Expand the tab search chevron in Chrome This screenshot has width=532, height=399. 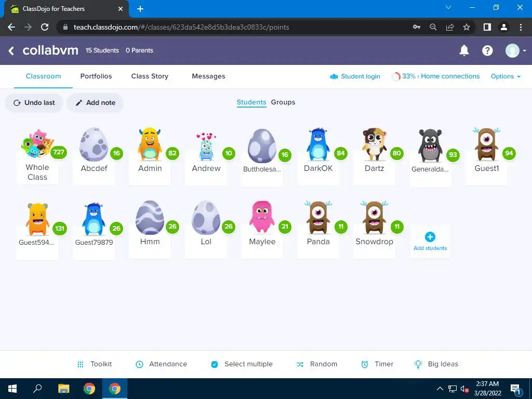pos(448,7)
